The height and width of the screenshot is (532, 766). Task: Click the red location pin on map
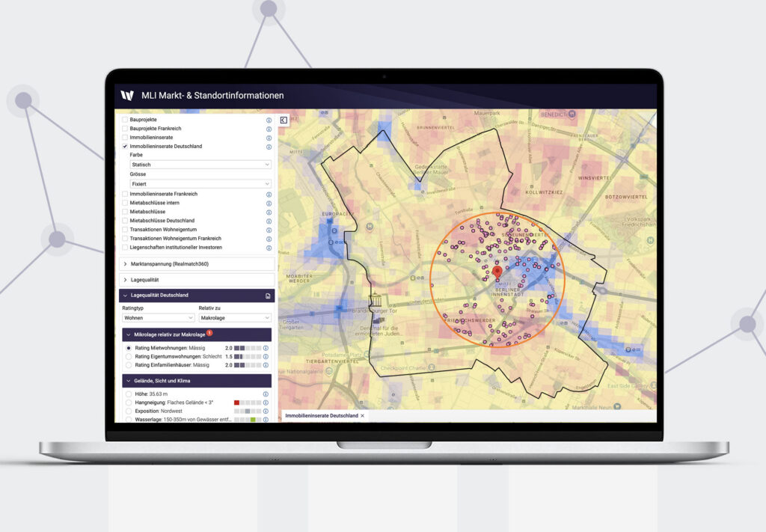click(x=496, y=273)
